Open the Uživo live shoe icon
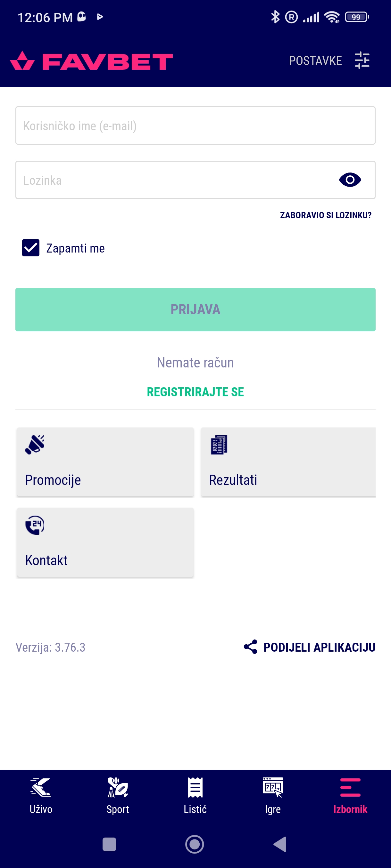This screenshot has height=868, width=391. coord(41,787)
